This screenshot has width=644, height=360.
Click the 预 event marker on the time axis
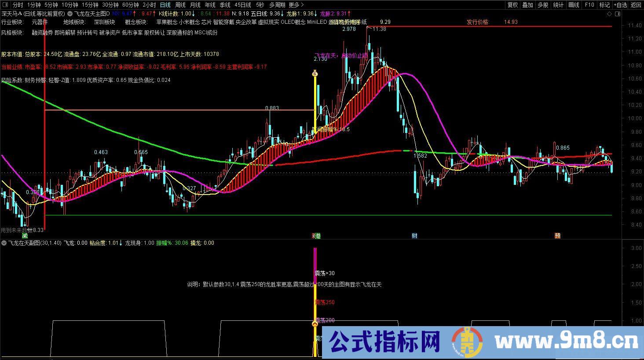pyautogui.click(x=557, y=236)
